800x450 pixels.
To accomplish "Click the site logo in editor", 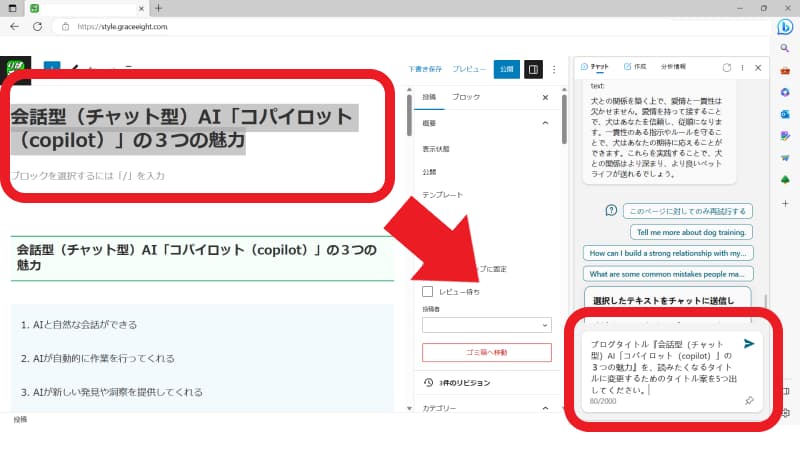I will click(15, 69).
